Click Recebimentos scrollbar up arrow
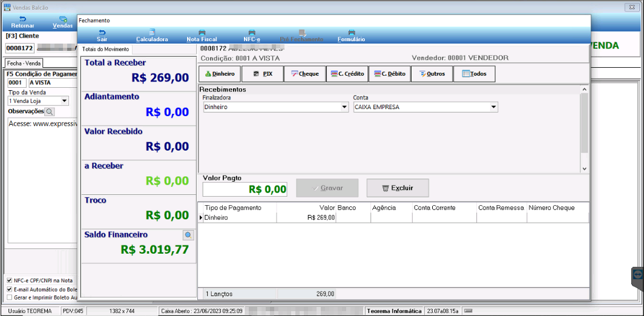This screenshot has height=316, width=644. click(x=584, y=88)
